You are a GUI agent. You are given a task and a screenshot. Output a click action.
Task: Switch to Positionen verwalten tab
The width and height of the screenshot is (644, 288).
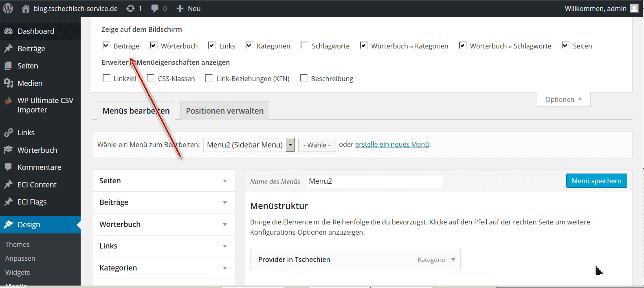point(225,111)
